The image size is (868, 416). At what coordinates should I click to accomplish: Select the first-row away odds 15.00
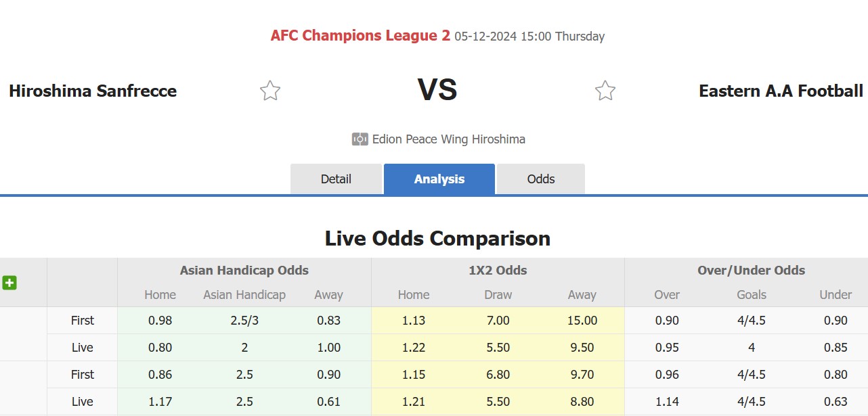click(582, 321)
